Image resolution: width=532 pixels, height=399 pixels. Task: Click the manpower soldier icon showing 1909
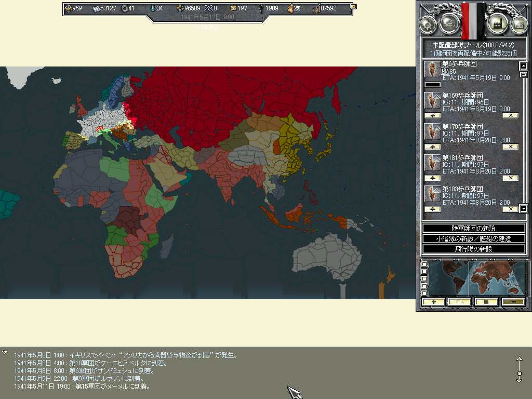click(261, 8)
